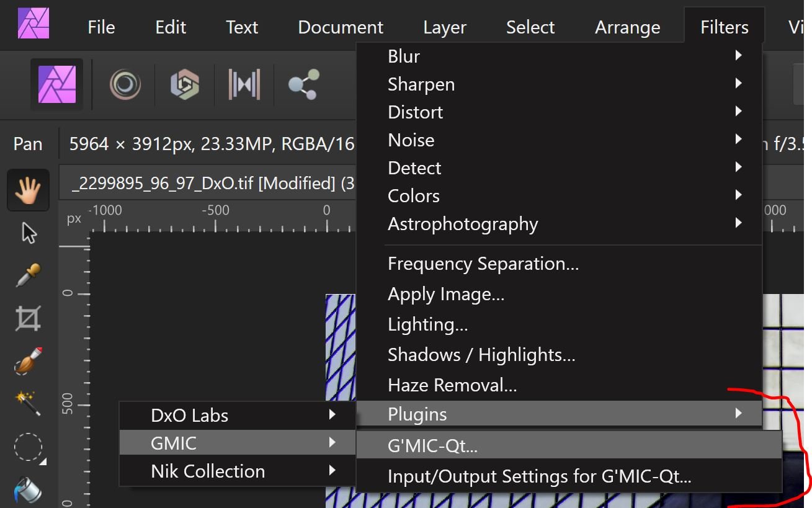Open the Layer menu
The height and width of the screenshot is (508, 812).
click(x=444, y=27)
